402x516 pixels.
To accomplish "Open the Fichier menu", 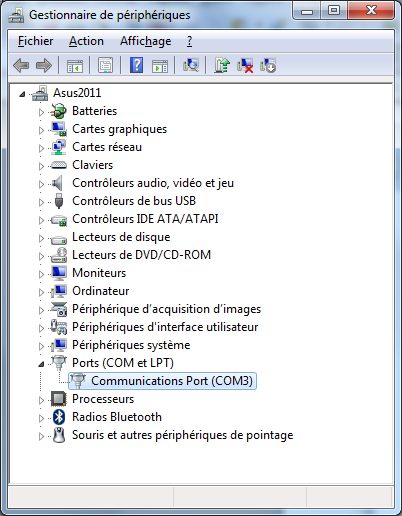I will click(35, 41).
